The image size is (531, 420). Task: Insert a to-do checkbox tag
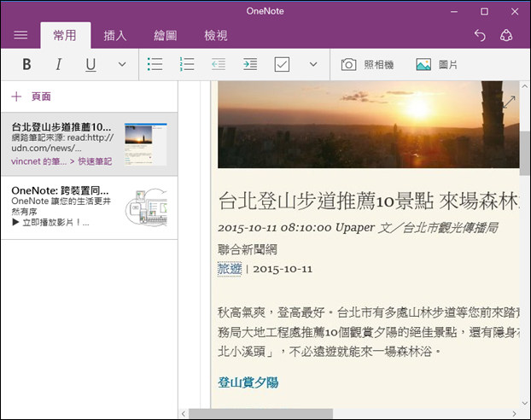(282, 64)
